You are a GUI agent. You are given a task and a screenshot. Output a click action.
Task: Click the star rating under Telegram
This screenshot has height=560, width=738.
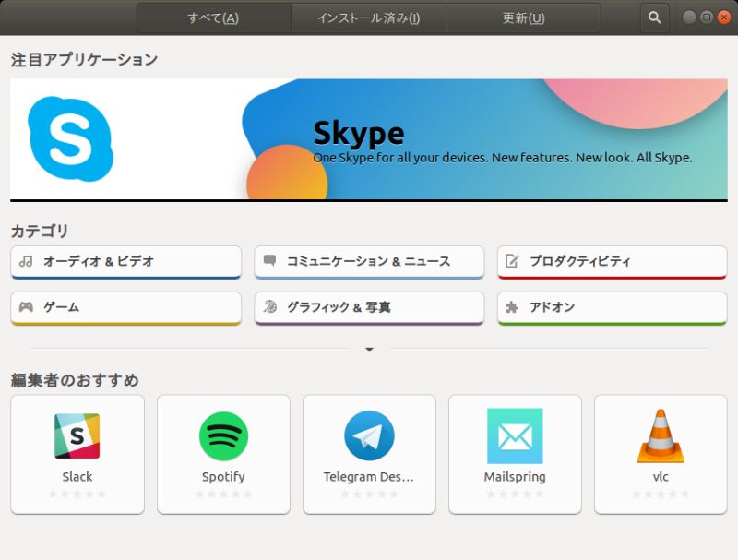370,494
